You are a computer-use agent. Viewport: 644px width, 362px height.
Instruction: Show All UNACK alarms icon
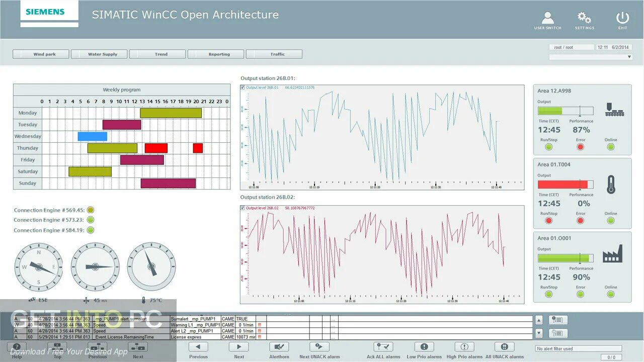(x=504, y=347)
